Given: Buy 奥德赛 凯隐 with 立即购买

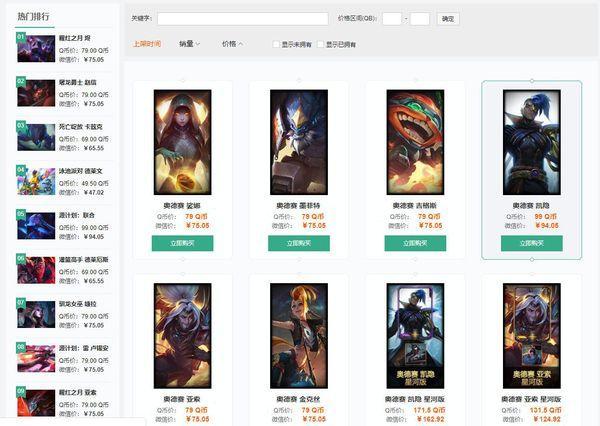Looking at the screenshot, I should click(x=532, y=243).
